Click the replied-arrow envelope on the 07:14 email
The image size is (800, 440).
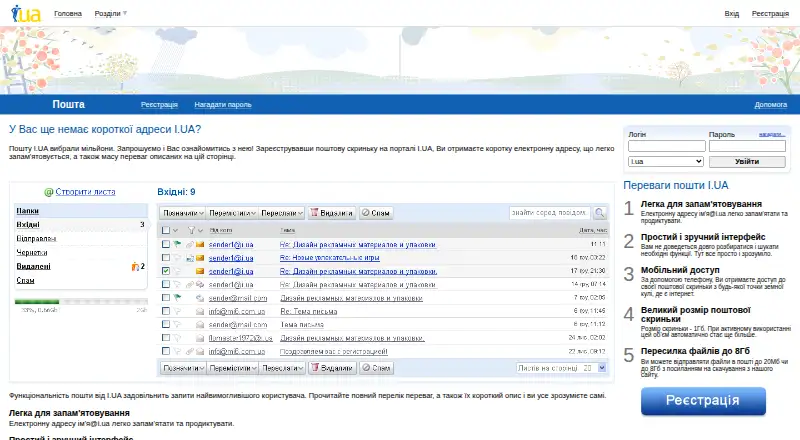pos(200,284)
